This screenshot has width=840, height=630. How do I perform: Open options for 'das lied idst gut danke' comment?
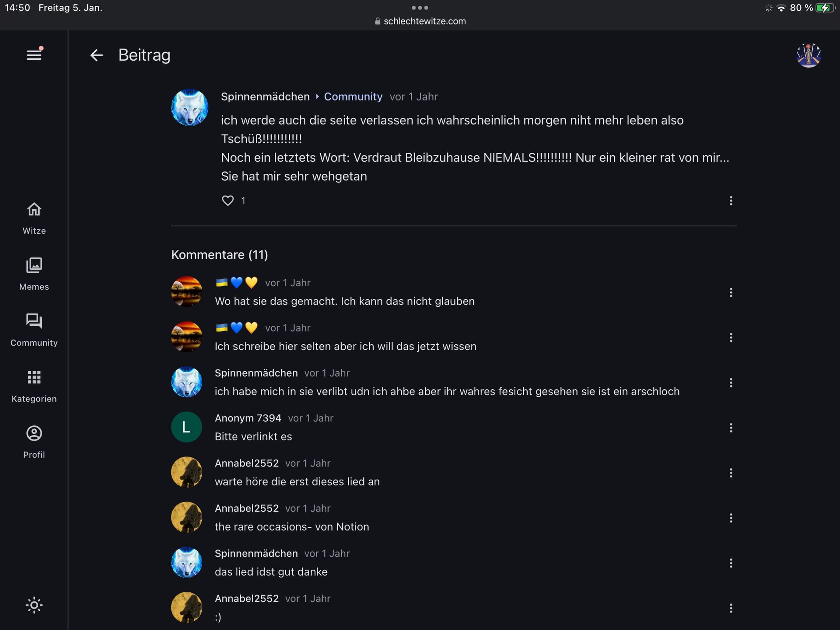[x=731, y=563]
